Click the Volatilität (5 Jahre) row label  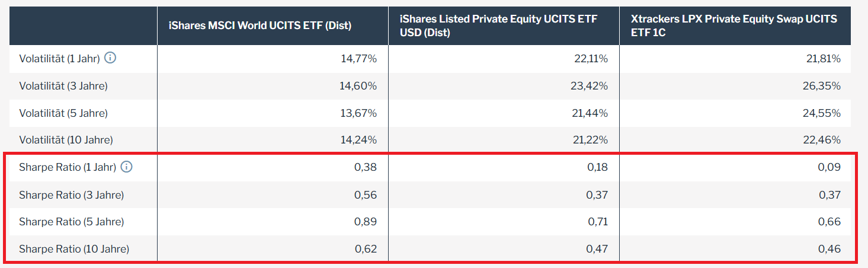(x=63, y=113)
